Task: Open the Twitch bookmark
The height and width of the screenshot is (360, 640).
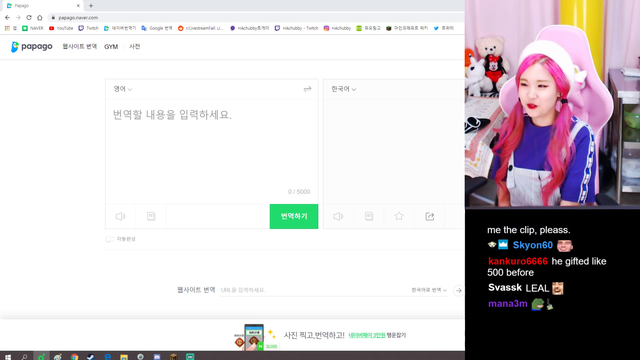Action: coord(88,28)
